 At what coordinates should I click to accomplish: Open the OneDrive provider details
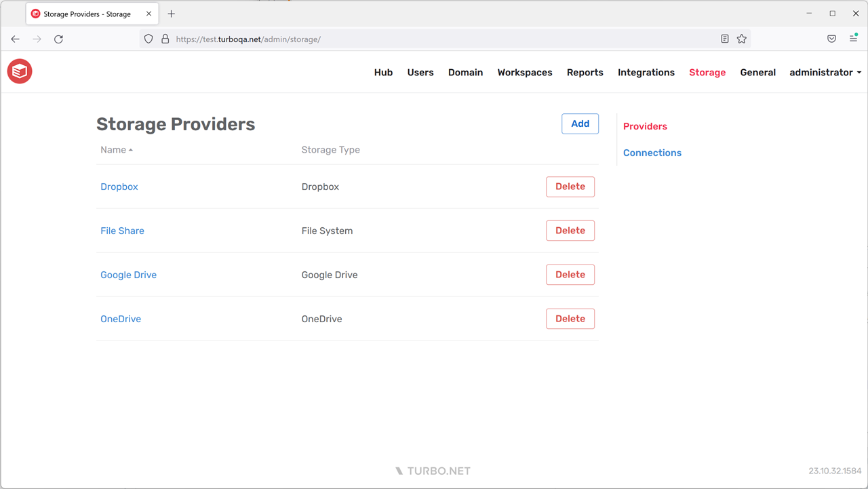click(x=121, y=319)
